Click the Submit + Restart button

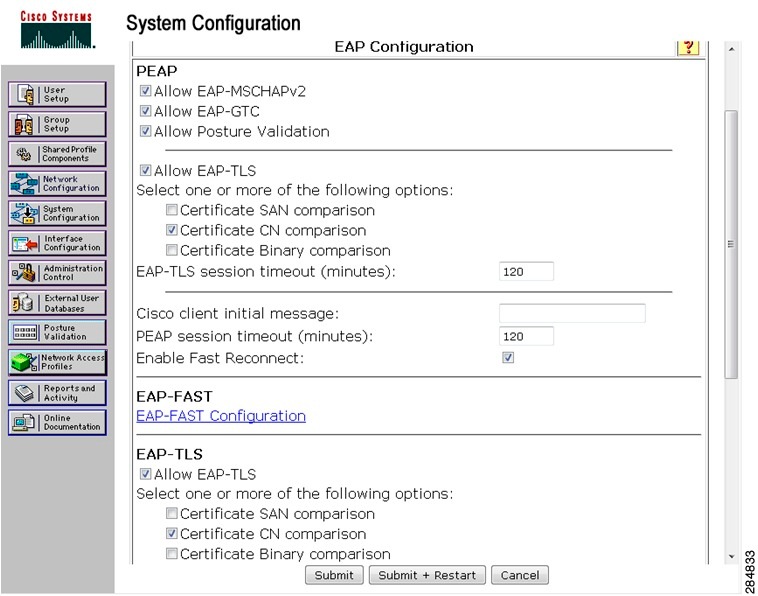(x=427, y=575)
